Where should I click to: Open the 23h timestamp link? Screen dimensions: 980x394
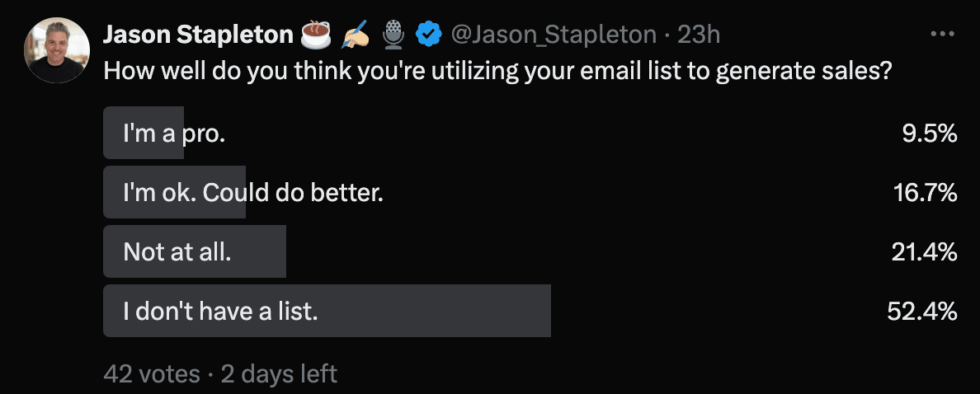pos(699,35)
